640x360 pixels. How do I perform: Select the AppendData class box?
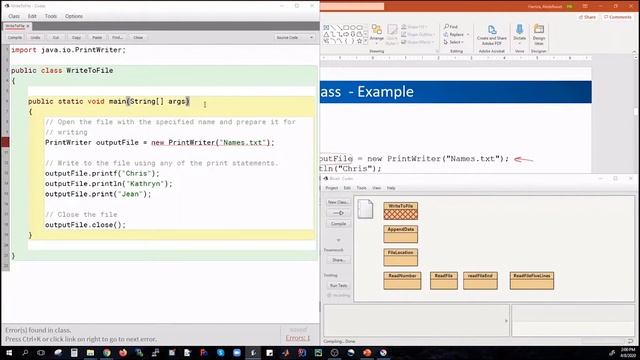(400, 234)
